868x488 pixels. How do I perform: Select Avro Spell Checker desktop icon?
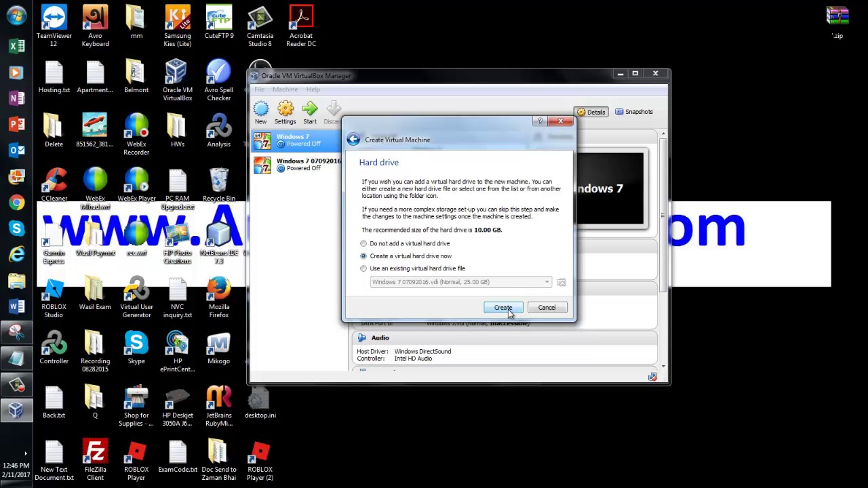pyautogui.click(x=219, y=81)
